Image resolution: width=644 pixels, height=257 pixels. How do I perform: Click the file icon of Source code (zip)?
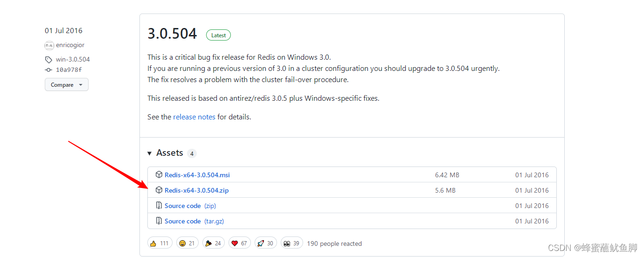pyautogui.click(x=159, y=206)
